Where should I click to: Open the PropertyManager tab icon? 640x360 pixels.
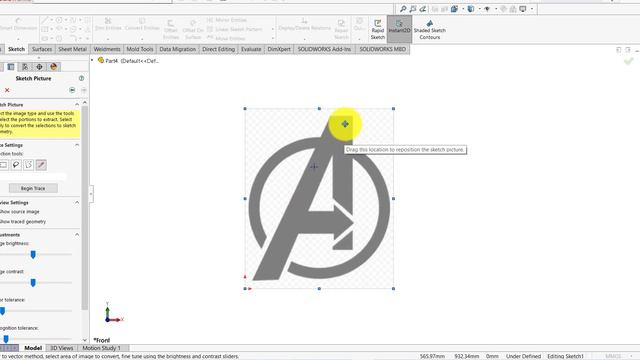click(11, 67)
